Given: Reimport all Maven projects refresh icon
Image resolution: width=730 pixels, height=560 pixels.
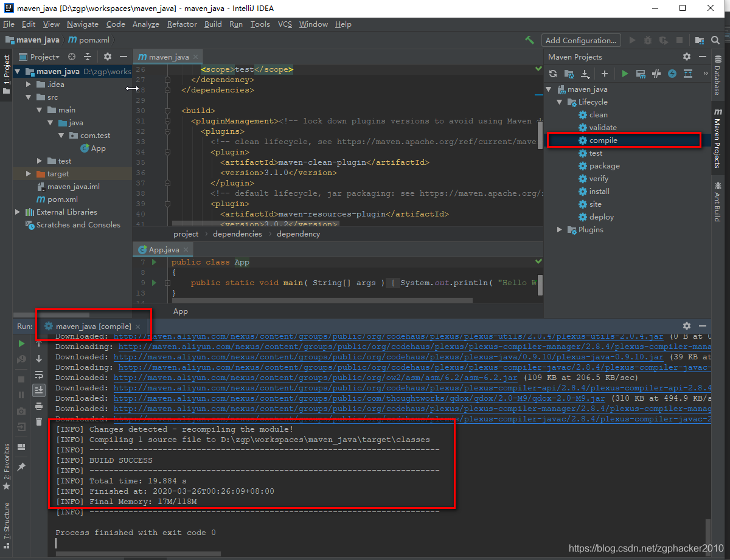Looking at the screenshot, I should point(553,74).
